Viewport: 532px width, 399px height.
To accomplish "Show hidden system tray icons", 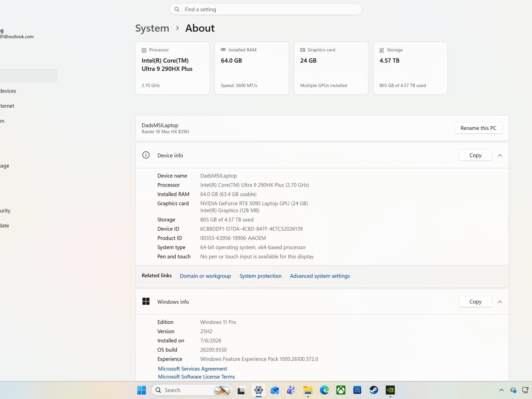I will (501, 390).
